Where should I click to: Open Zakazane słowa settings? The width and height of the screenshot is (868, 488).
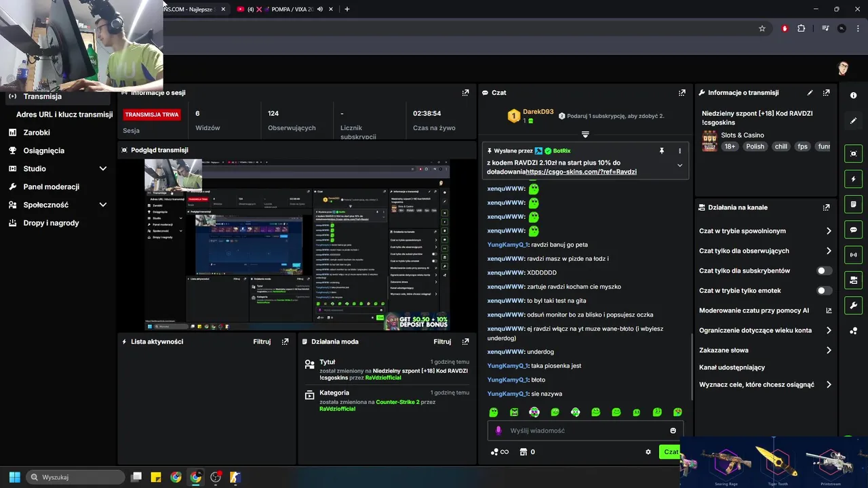(766, 350)
